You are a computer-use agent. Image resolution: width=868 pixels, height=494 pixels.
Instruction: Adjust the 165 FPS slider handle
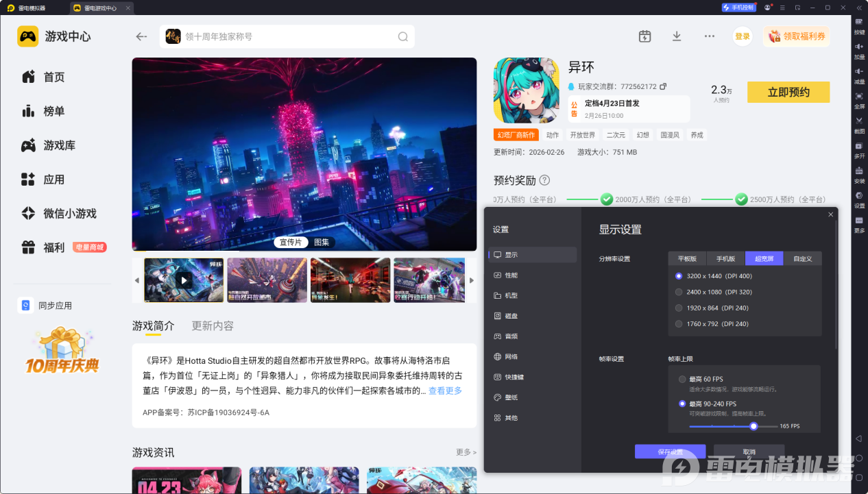click(754, 426)
